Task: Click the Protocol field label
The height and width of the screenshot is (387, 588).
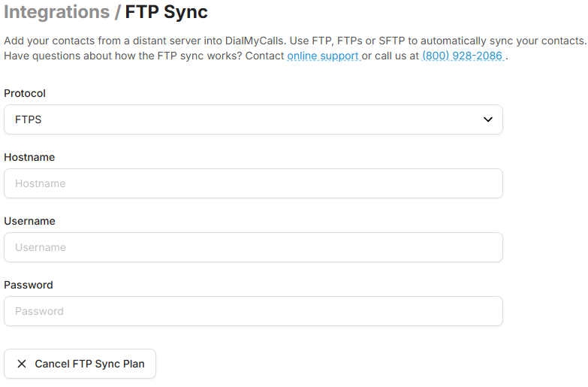Action: tap(25, 93)
